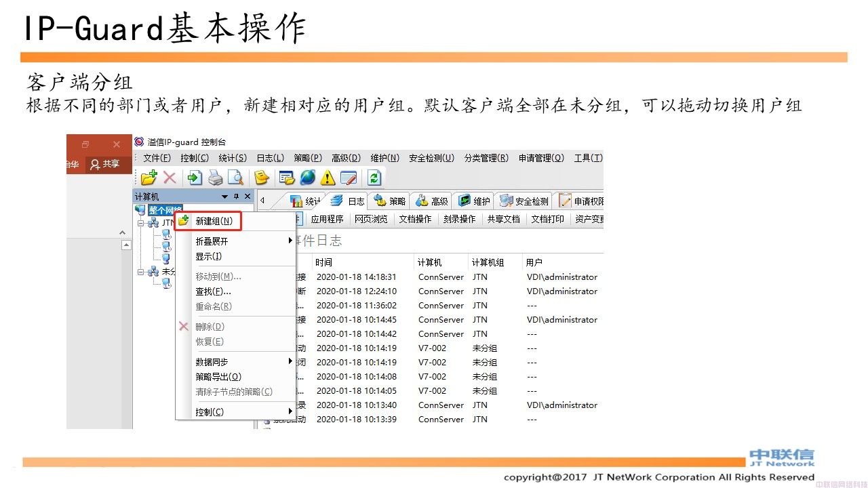The image size is (868, 488).
Task: Open the 高级(D) menu
Action: click(346, 158)
